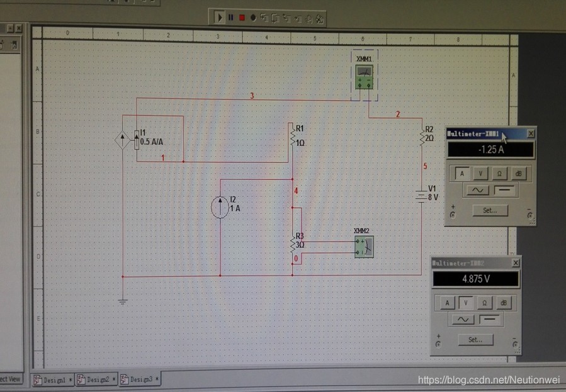Click the 8 V value label of V1
This screenshot has width=566, height=392.
tap(433, 198)
